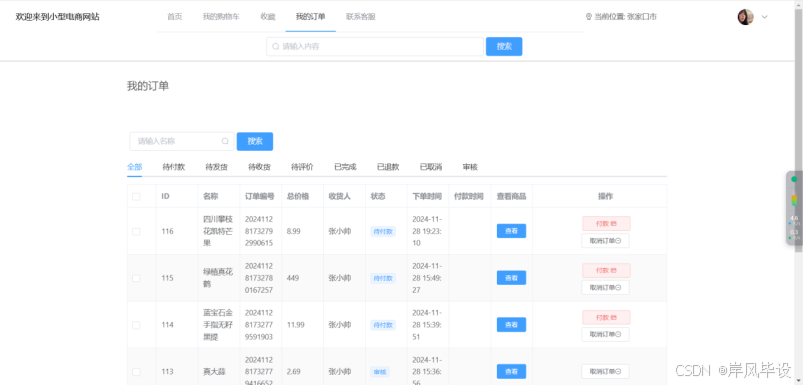Click 取消订单 for order 113
This screenshot has height=386, width=803.
coord(605,372)
